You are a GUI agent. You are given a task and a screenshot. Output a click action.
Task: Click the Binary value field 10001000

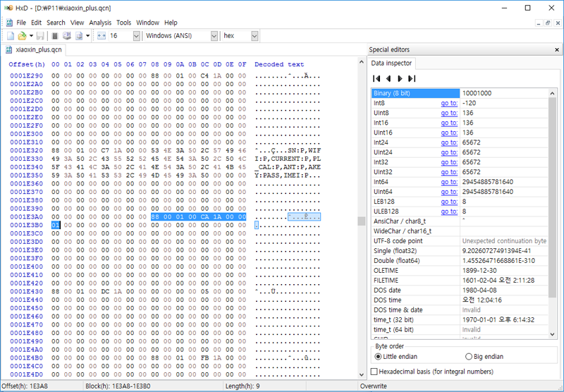point(504,93)
